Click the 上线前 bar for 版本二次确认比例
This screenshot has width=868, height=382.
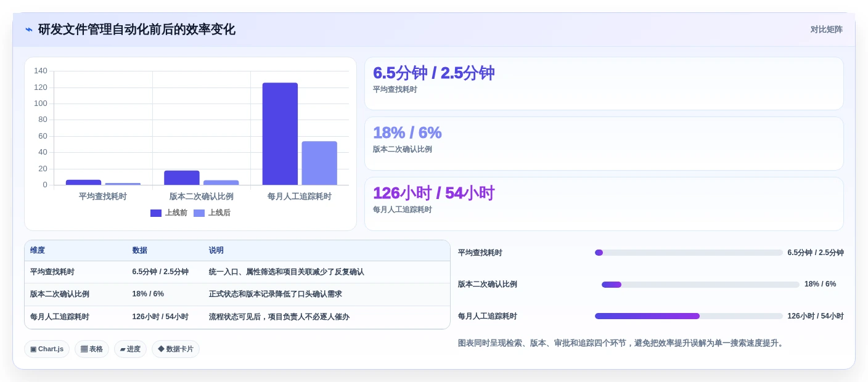point(182,177)
